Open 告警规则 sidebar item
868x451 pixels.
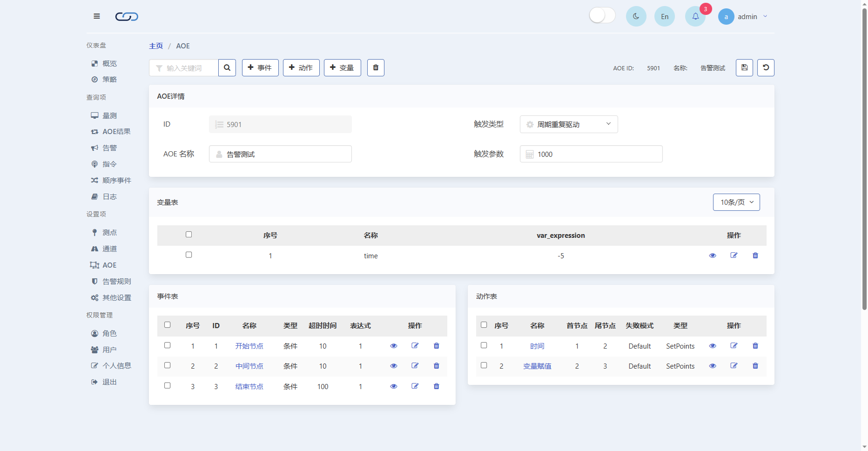point(111,281)
